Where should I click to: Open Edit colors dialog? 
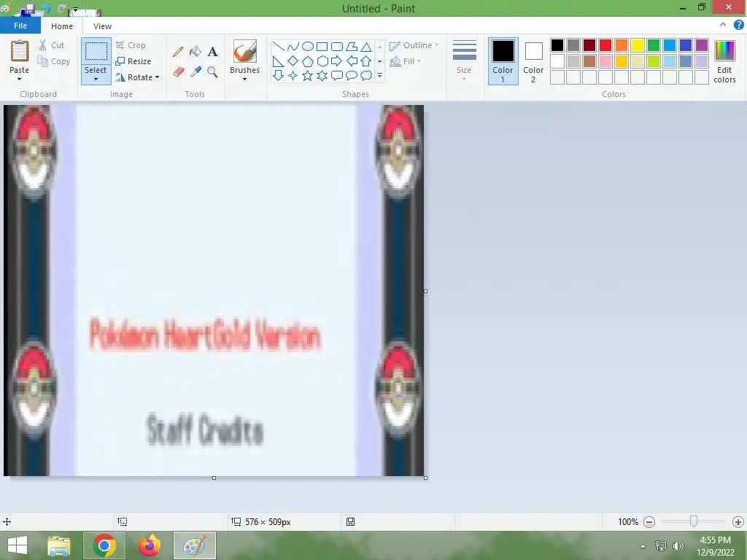coord(724,61)
